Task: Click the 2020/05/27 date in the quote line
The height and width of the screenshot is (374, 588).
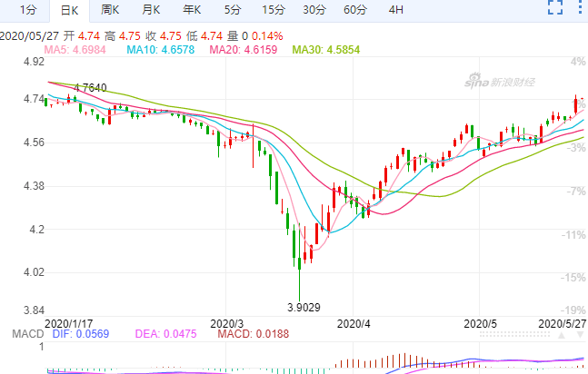Action: point(29,36)
